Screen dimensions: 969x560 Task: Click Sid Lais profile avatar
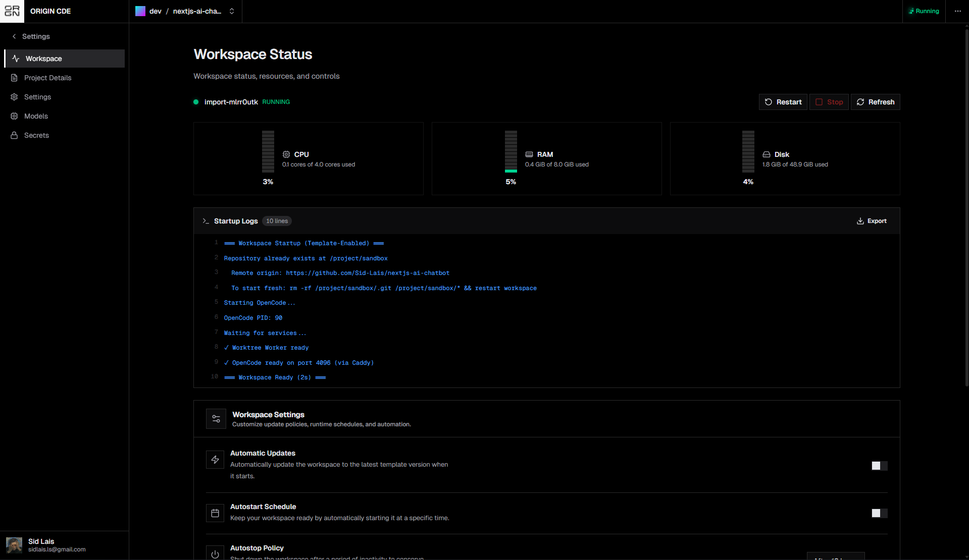tap(14, 545)
